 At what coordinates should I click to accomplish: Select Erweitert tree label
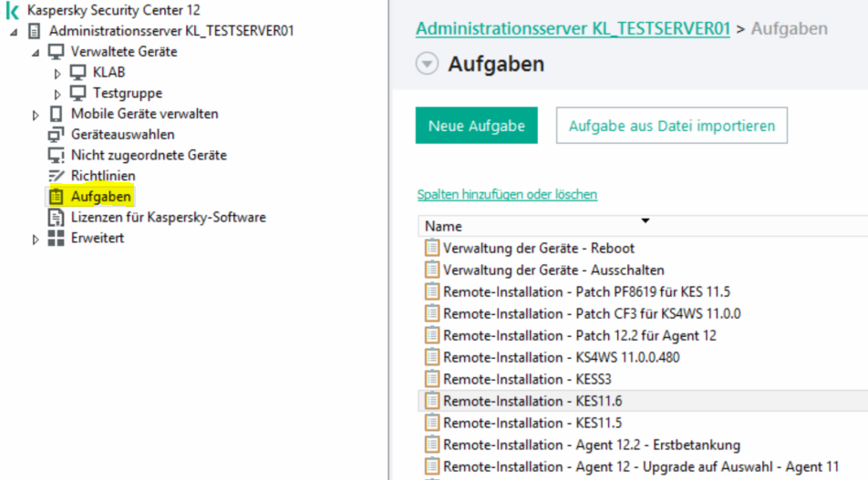[x=98, y=239]
